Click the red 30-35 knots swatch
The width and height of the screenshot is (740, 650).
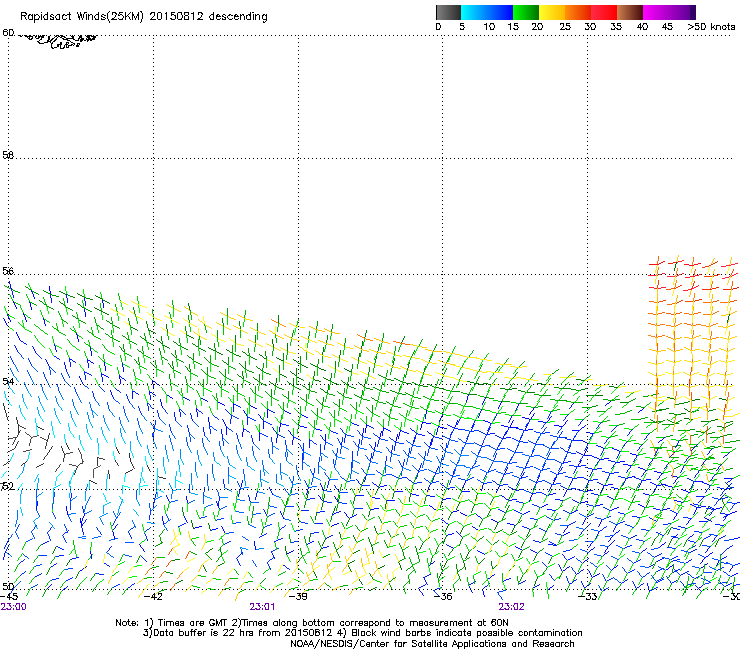pyautogui.click(x=604, y=12)
